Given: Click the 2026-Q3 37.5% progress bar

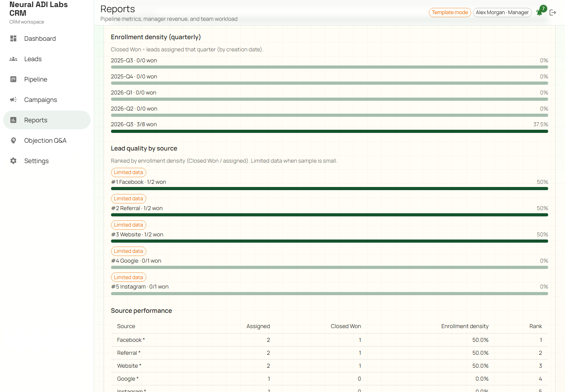Looking at the screenshot, I should [x=330, y=131].
